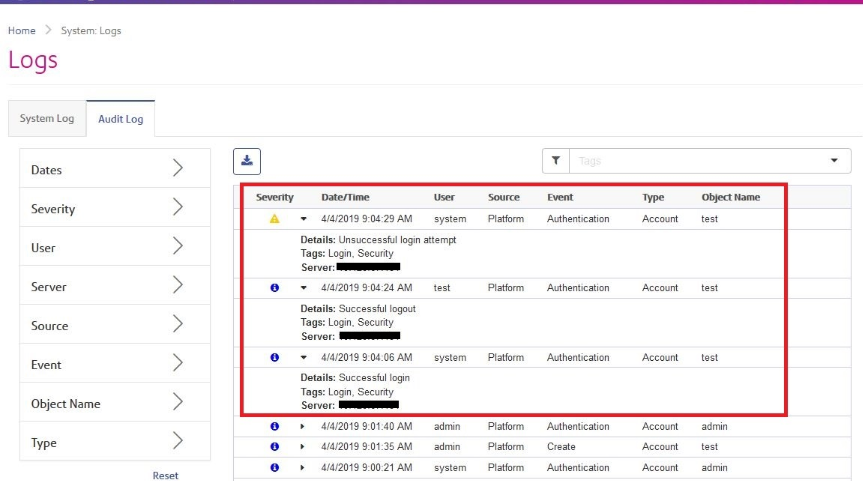This screenshot has height=481, width=863.
Task: Switch to the System Log tab
Action: pos(47,119)
